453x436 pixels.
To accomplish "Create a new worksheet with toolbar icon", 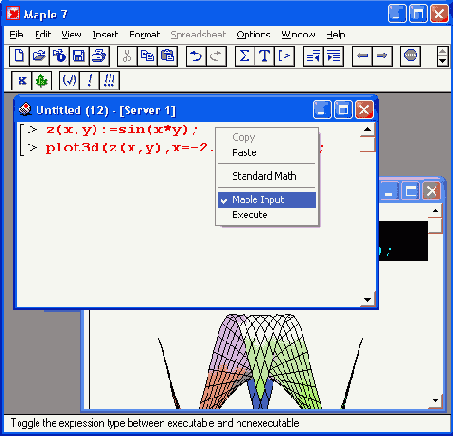I will tap(19, 56).
